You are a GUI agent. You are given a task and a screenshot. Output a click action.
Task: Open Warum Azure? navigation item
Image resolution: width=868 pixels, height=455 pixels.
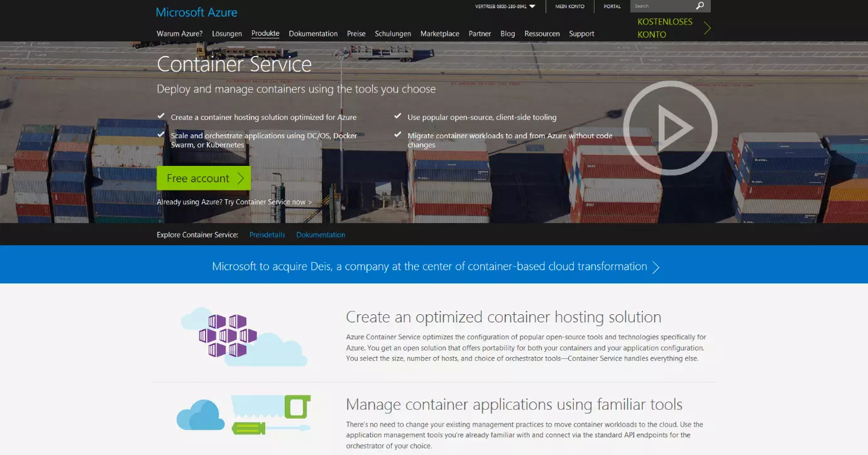(179, 34)
